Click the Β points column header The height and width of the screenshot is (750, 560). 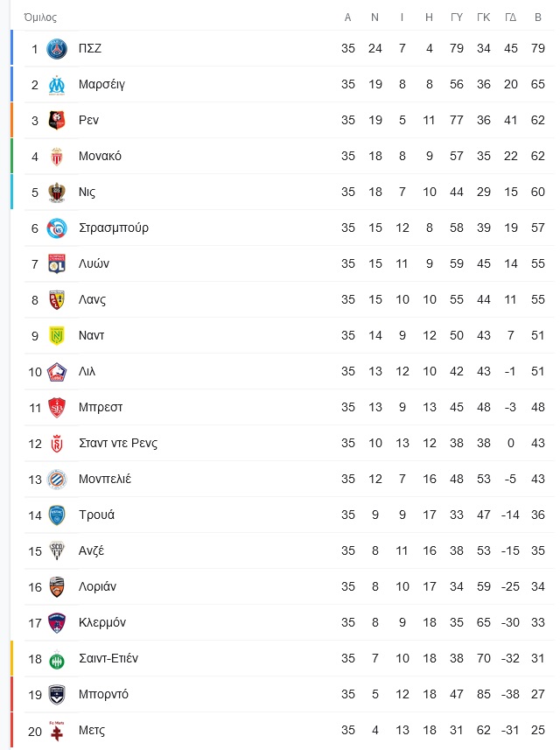coord(537,18)
